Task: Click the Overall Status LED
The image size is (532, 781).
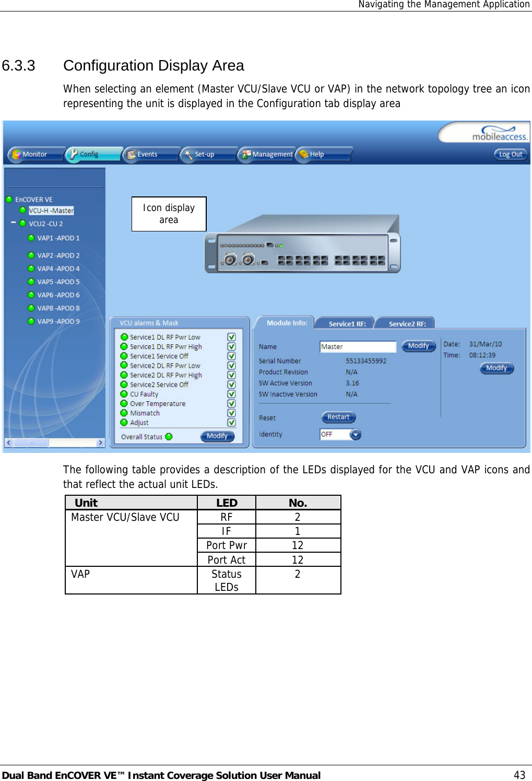Action: [x=169, y=437]
